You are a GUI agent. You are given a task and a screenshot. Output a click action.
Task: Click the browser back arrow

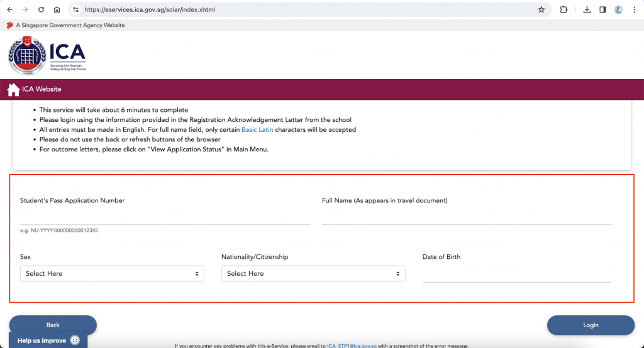coord(9,10)
